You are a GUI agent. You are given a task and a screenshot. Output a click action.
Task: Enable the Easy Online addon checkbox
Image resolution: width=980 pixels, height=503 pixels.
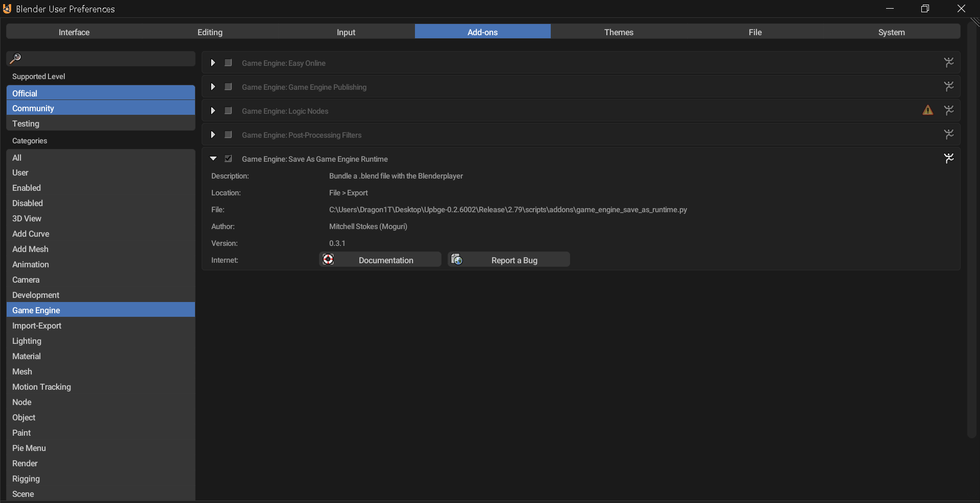click(x=228, y=63)
